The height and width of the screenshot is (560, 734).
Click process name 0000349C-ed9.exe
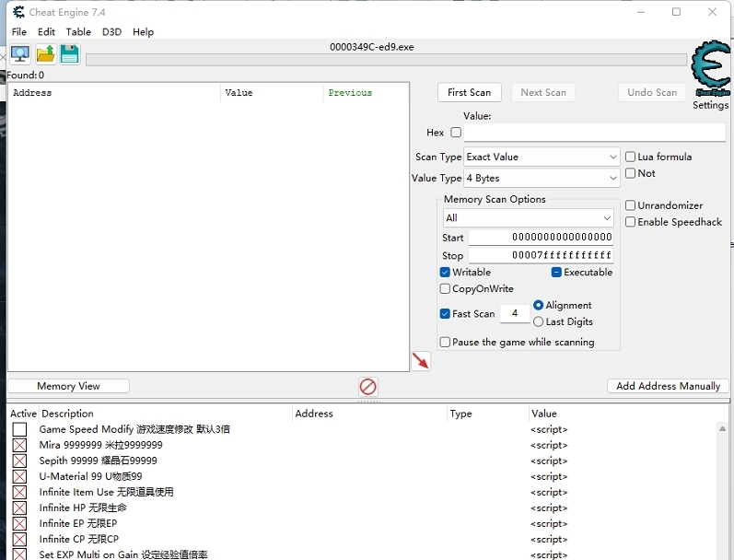pyautogui.click(x=372, y=47)
